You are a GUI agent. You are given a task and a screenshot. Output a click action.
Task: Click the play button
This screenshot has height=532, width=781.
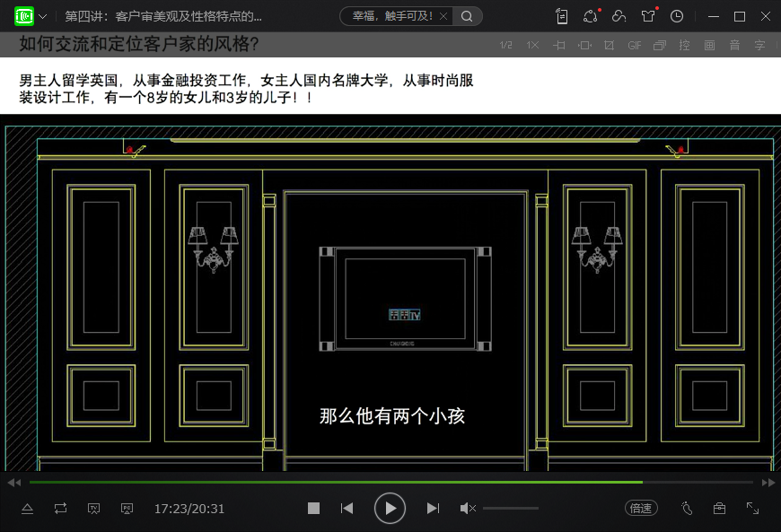click(390, 509)
